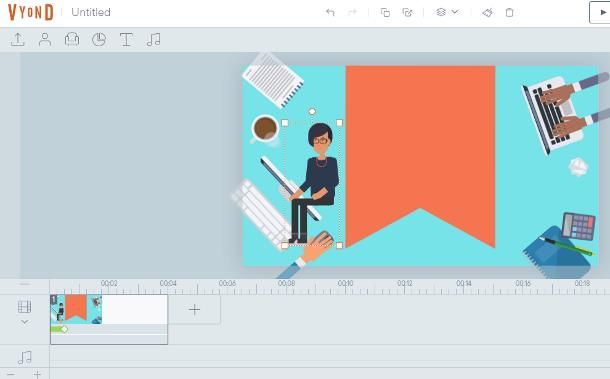Redo the last undone action
The height and width of the screenshot is (379, 610).
[352, 12]
